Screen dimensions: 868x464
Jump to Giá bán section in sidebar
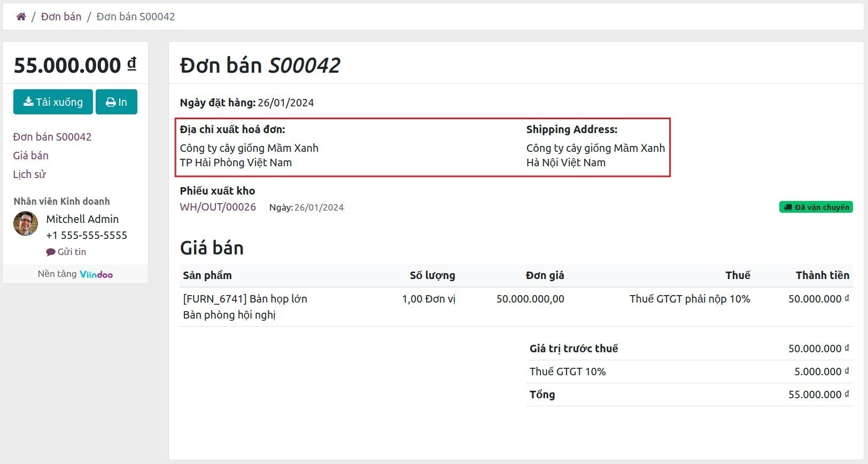[31, 156]
